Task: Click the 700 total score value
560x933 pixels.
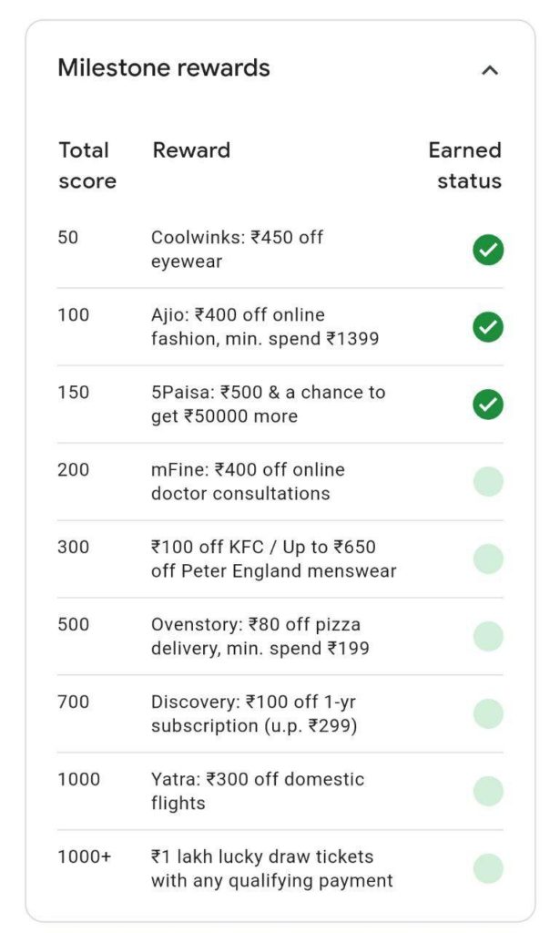Action: (x=73, y=702)
